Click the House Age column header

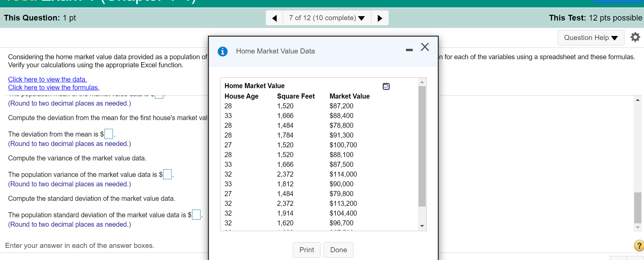(x=241, y=96)
